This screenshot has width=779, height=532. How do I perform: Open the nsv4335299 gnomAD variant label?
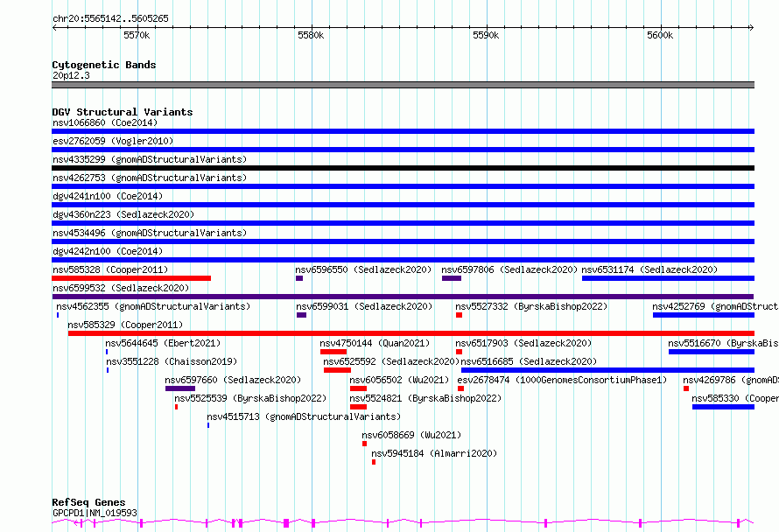[150, 159]
